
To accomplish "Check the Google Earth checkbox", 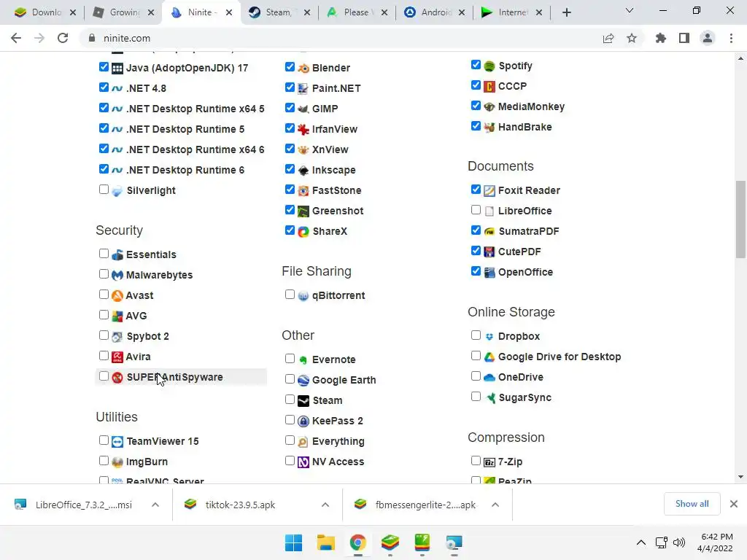I will [x=290, y=379].
